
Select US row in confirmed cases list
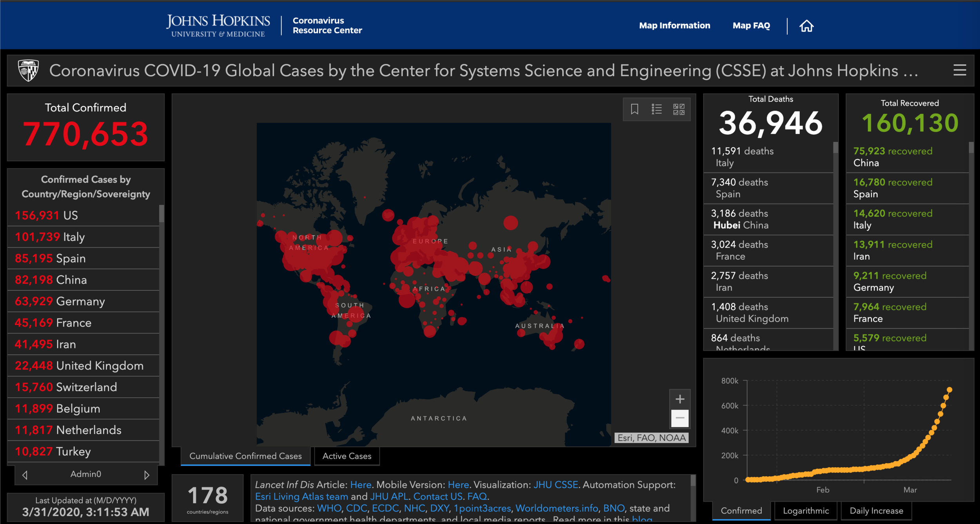(83, 215)
